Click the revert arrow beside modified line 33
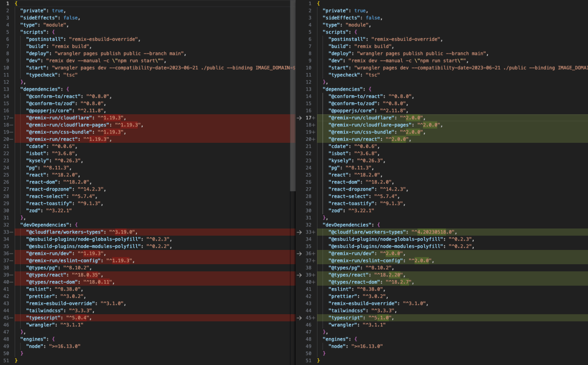 pos(299,232)
